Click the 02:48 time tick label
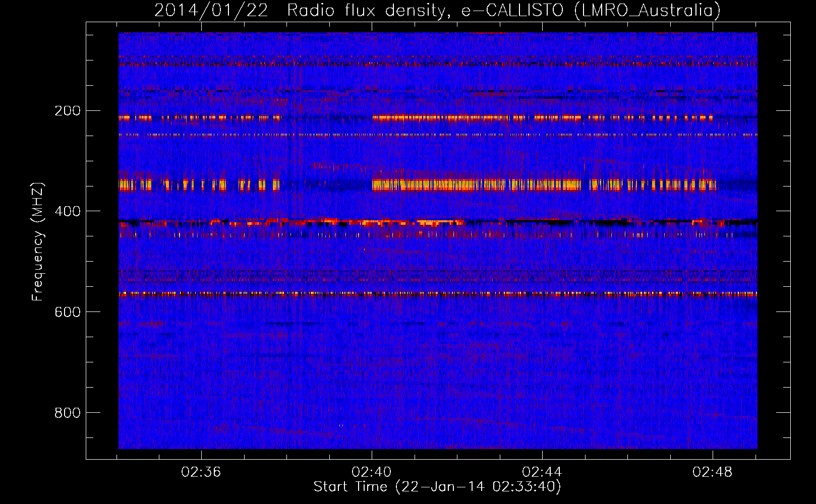The height and width of the screenshot is (504, 816). pos(713,472)
